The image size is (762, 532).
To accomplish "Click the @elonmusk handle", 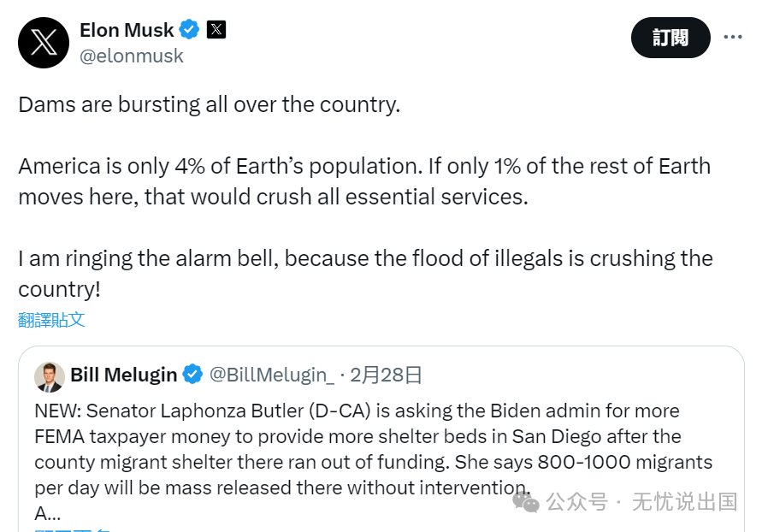I will tap(132, 56).
